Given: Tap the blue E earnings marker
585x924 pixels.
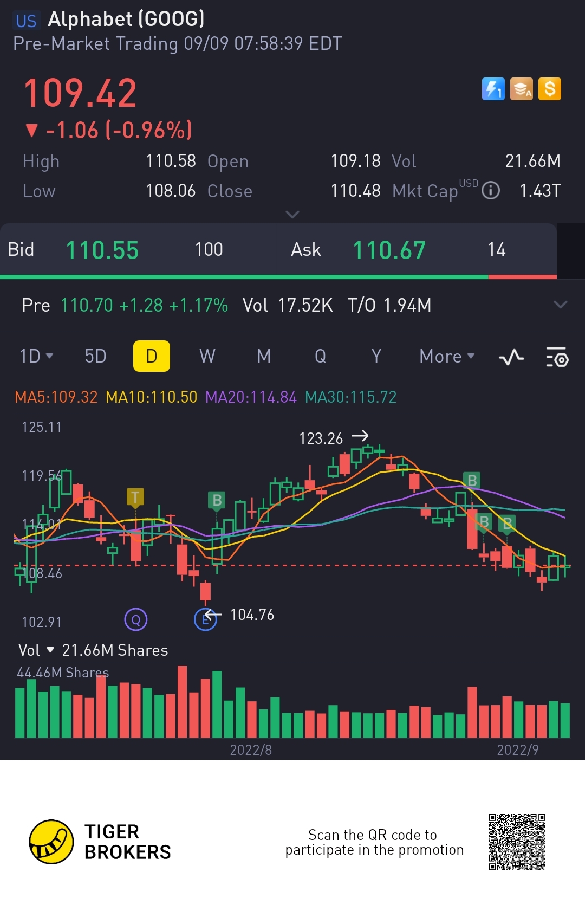Looking at the screenshot, I should [x=205, y=619].
